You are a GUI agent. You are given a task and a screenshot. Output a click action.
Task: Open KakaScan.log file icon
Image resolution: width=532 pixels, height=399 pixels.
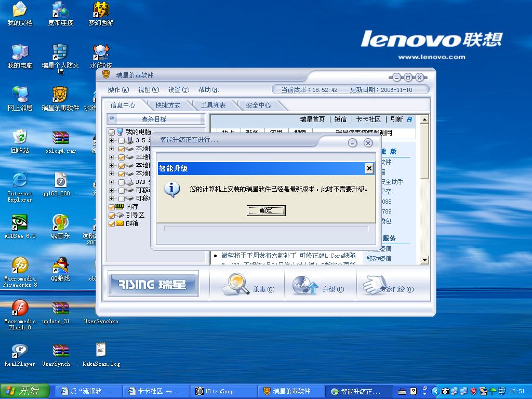click(101, 354)
